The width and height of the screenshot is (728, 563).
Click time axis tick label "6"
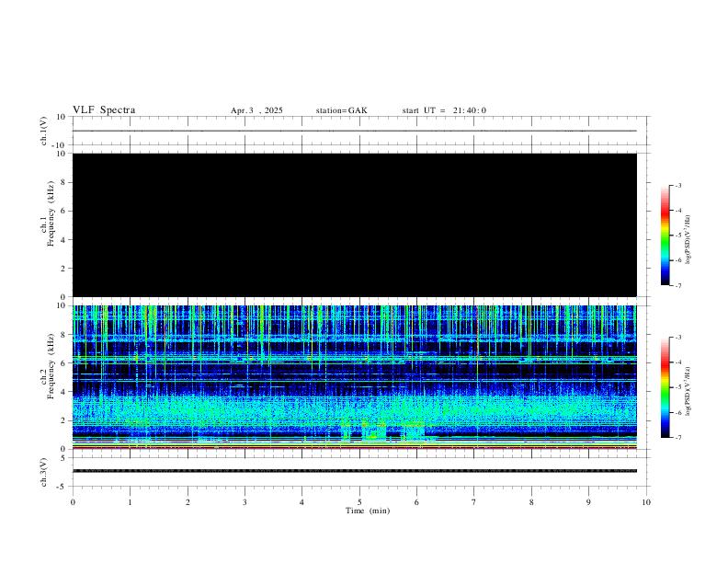coord(416,502)
